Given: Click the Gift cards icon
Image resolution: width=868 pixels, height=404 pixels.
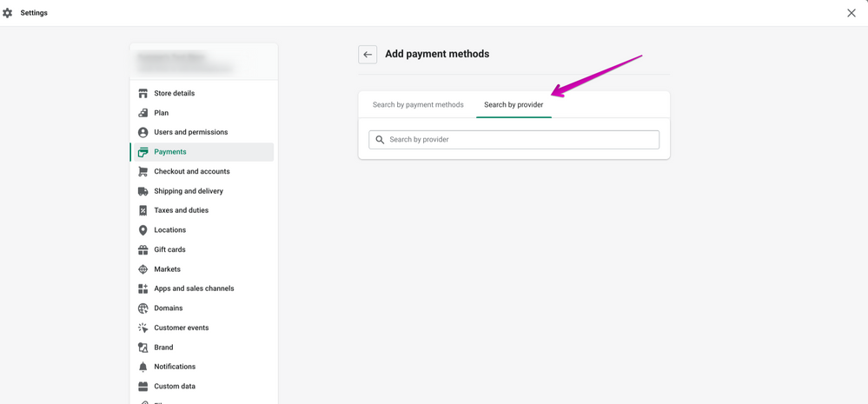Looking at the screenshot, I should click(x=143, y=249).
